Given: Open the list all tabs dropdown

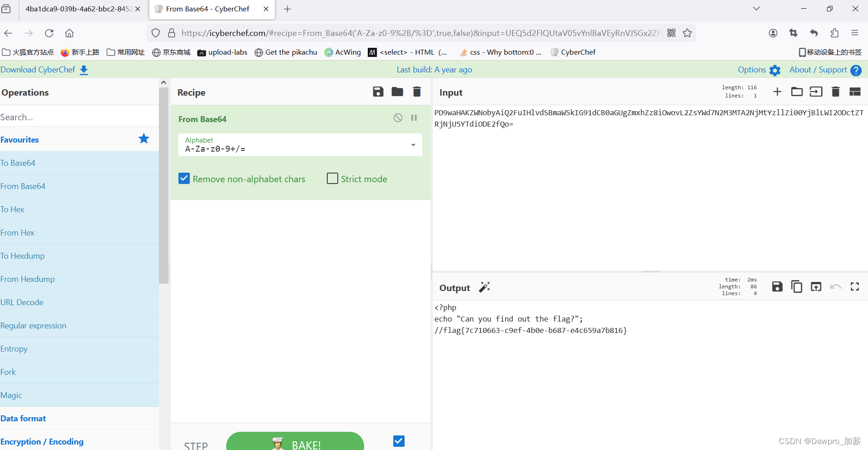Looking at the screenshot, I should tap(756, 9).
